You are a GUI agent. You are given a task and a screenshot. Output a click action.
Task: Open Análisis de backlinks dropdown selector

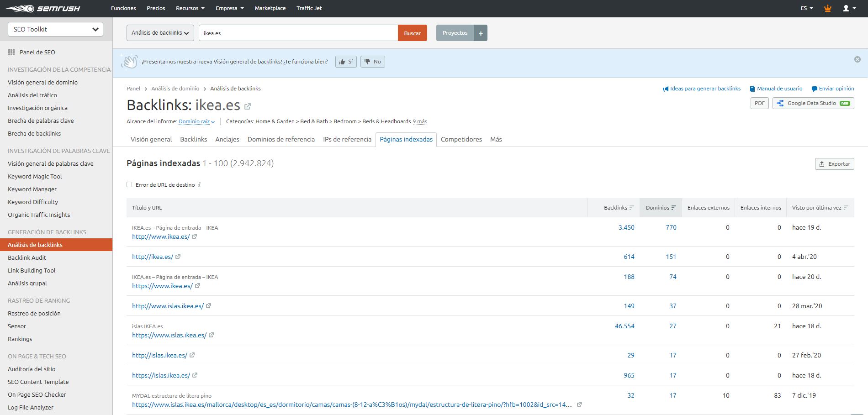click(160, 33)
